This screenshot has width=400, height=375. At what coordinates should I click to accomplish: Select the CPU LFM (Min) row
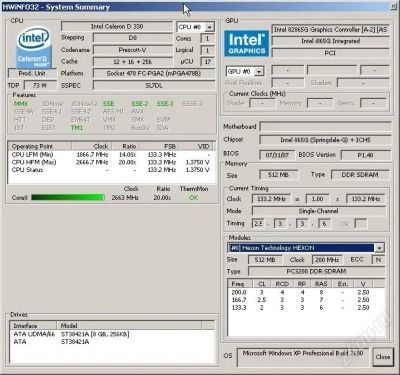pos(111,155)
